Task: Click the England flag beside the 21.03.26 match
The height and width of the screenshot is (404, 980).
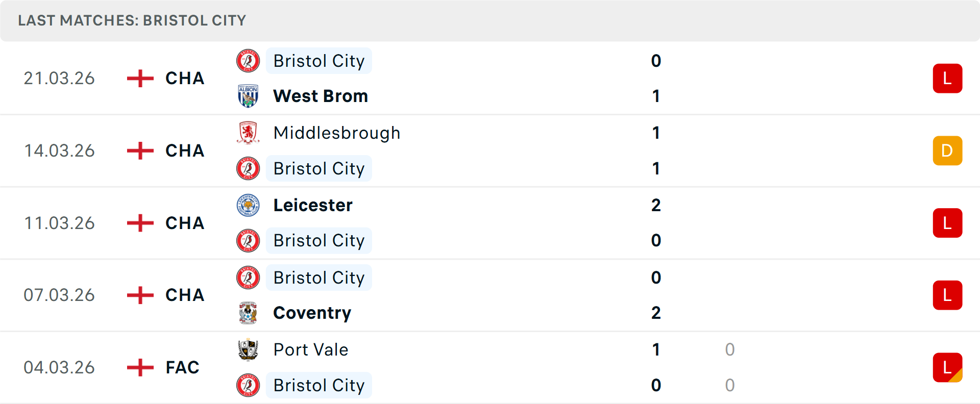Action: tap(139, 78)
